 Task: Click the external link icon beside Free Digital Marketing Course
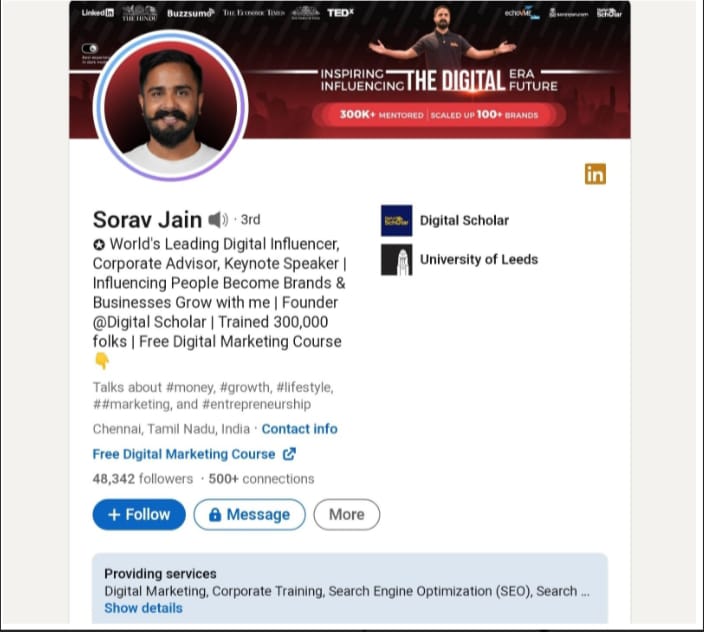pos(289,454)
